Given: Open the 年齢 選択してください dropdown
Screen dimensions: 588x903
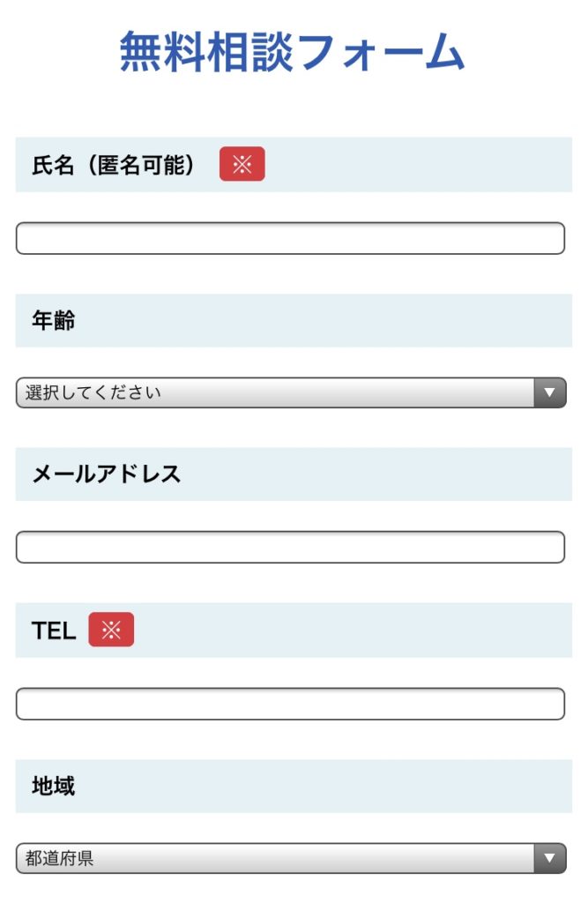Looking at the screenshot, I should 291,392.
